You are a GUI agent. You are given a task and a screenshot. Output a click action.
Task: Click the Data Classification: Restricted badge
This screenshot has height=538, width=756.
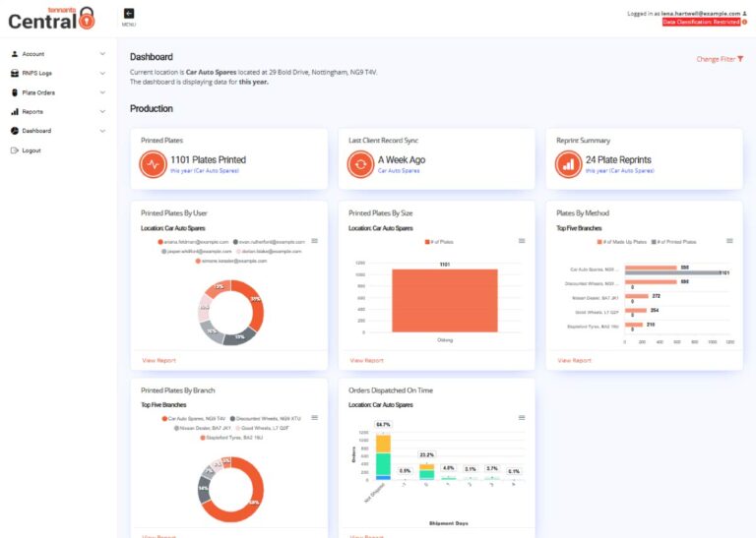pos(701,23)
